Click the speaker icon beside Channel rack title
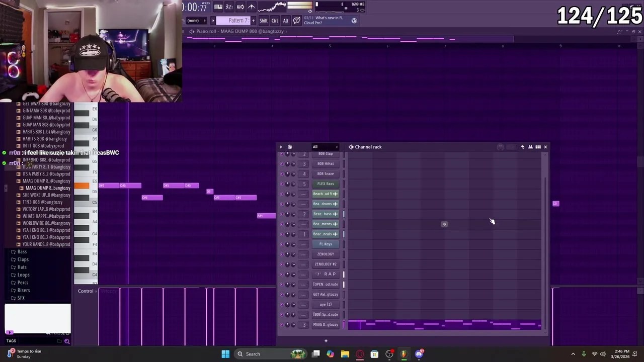The height and width of the screenshot is (362, 644). click(351, 147)
